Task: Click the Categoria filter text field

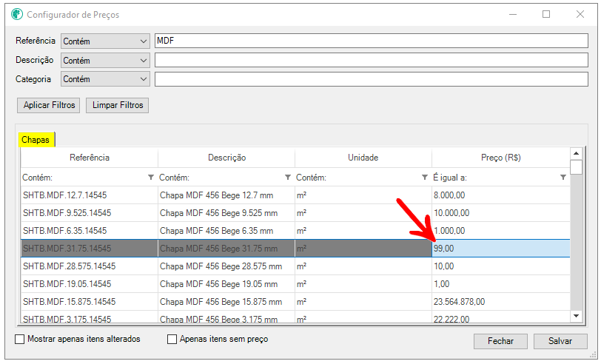Action: (371, 79)
